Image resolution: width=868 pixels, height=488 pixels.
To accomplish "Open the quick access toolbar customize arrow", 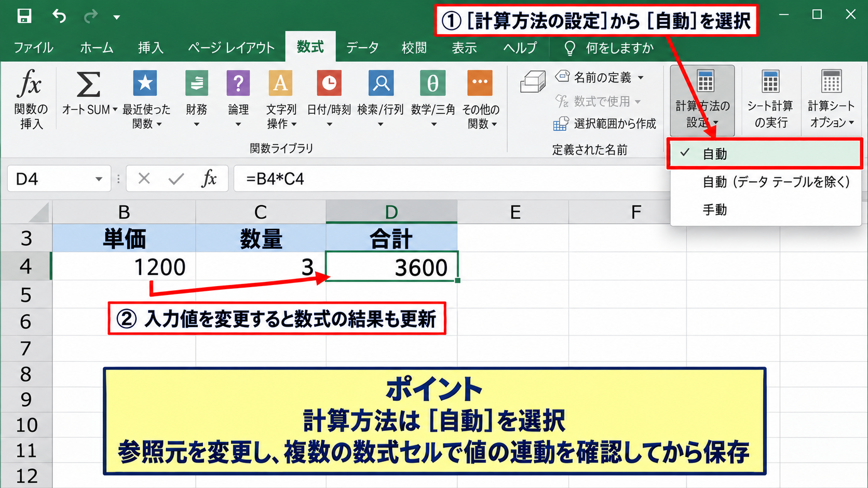I will coord(117,18).
